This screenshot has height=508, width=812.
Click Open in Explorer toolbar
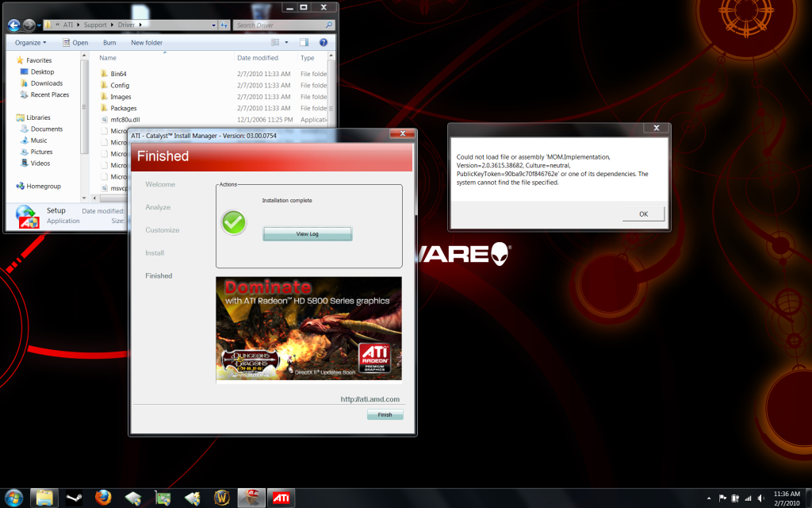click(75, 43)
